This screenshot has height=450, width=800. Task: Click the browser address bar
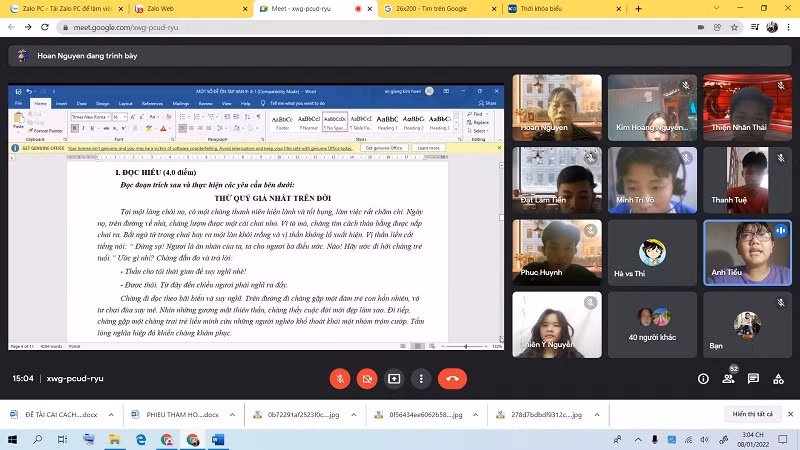(400, 29)
